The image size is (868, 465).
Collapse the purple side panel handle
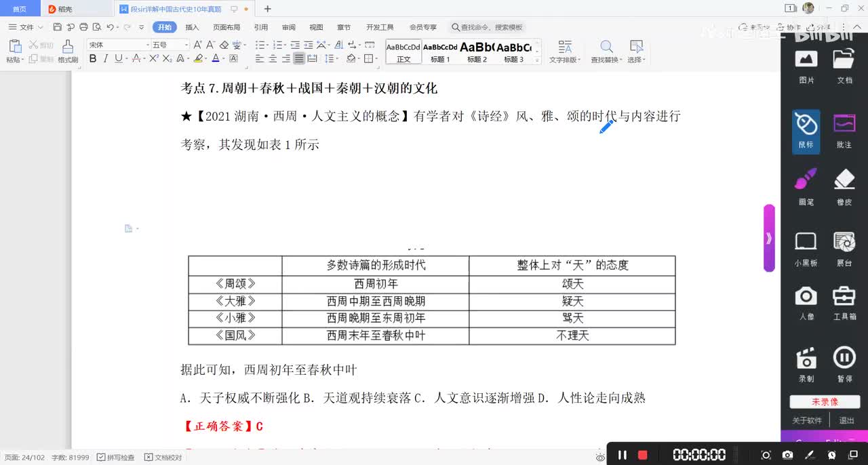tap(769, 238)
